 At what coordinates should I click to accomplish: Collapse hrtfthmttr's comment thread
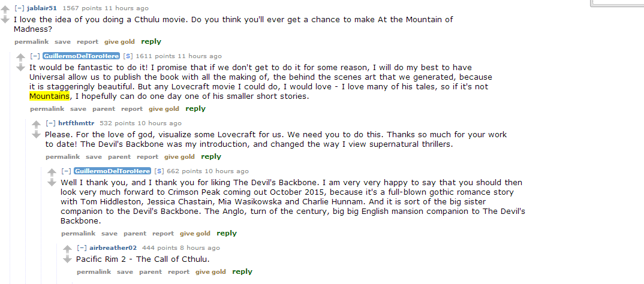50,123
